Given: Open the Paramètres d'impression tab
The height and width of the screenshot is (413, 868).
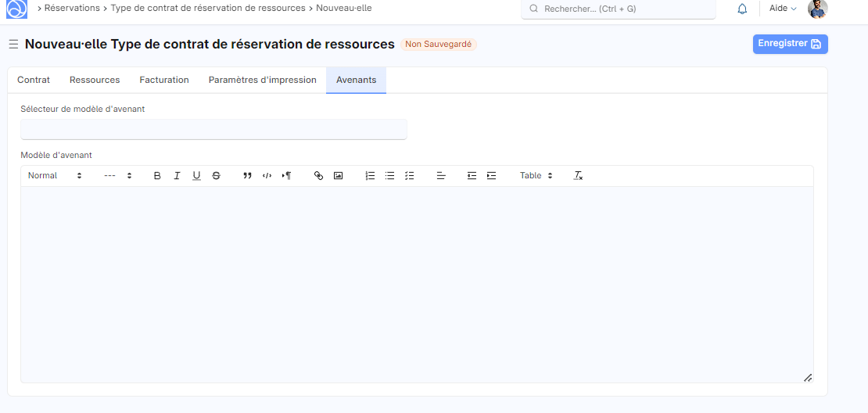Looking at the screenshot, I should click(263, 80).
